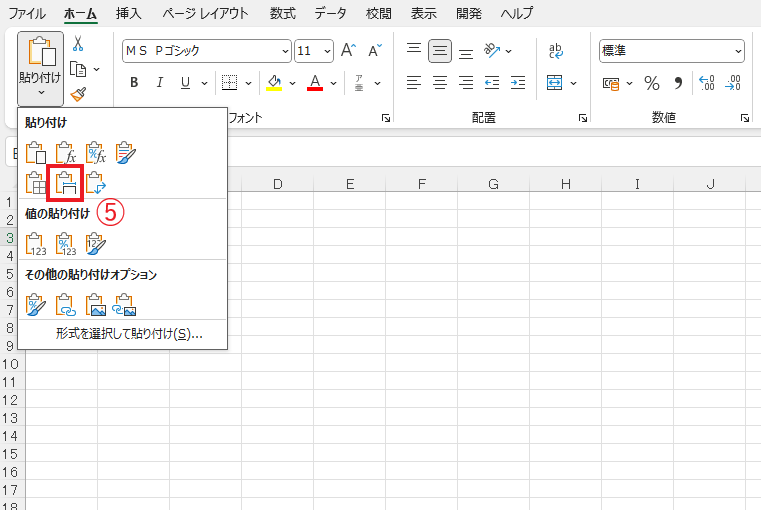Image resolution: width=761 pixels, height=510 pixels.
Task: Open the 表示 tab
Action: (x=424, y=13)
